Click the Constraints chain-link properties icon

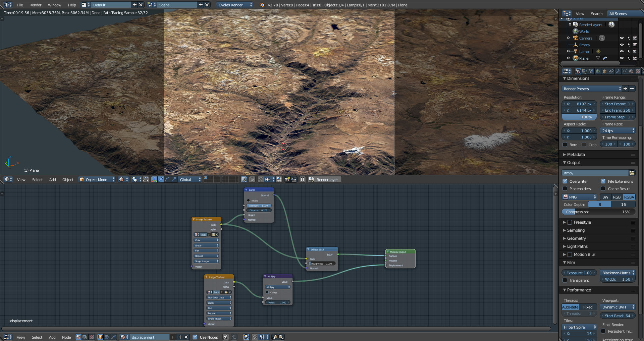(611, 71)
